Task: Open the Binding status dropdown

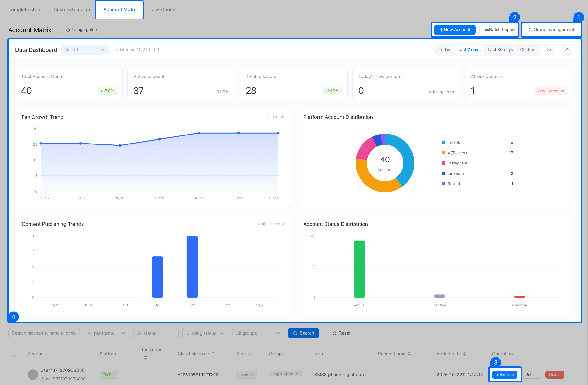Action: [x=205, y=333]
